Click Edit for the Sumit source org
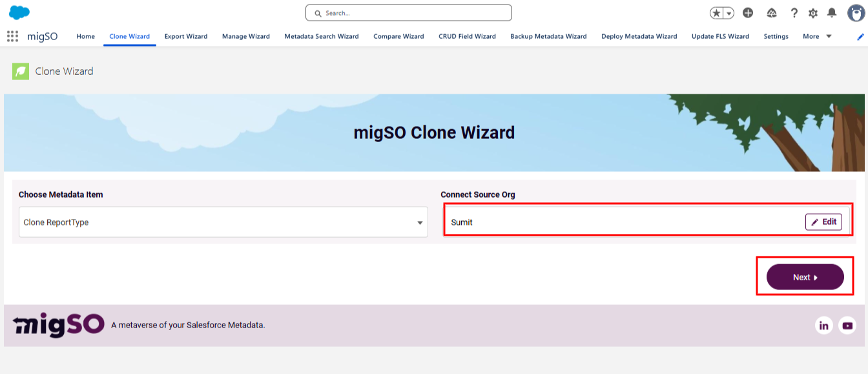Screen dimensions: 868x374 tap(823, 222)
